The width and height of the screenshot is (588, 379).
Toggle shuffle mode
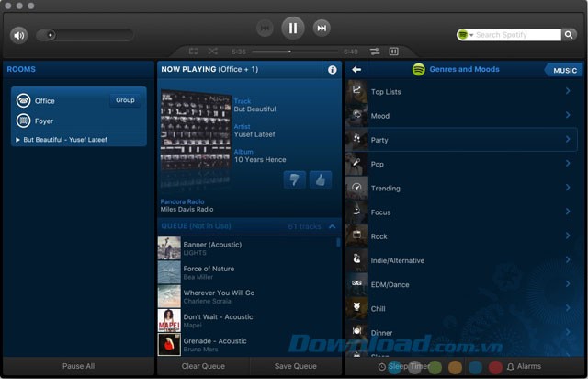click(212, 52)
